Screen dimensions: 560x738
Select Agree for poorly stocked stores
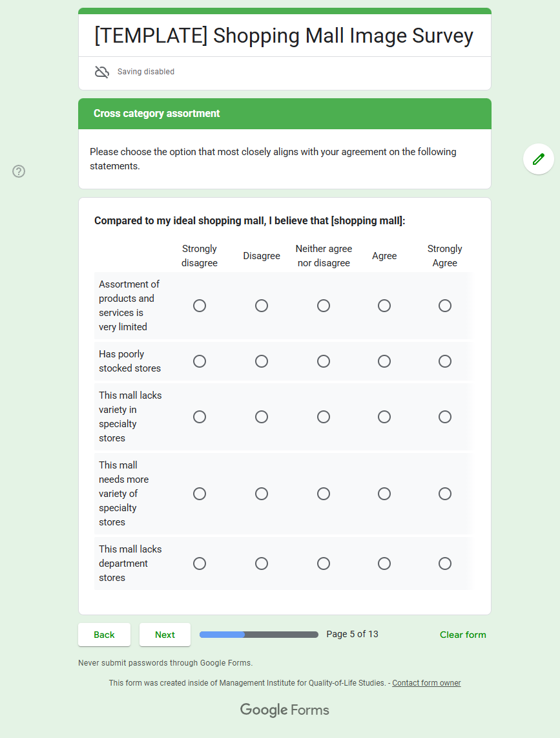coord(384,361)
